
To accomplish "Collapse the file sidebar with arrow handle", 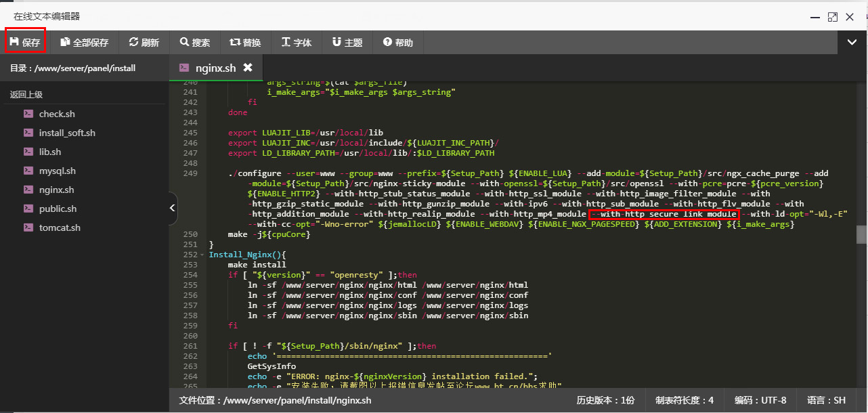I will click(173, 208).
